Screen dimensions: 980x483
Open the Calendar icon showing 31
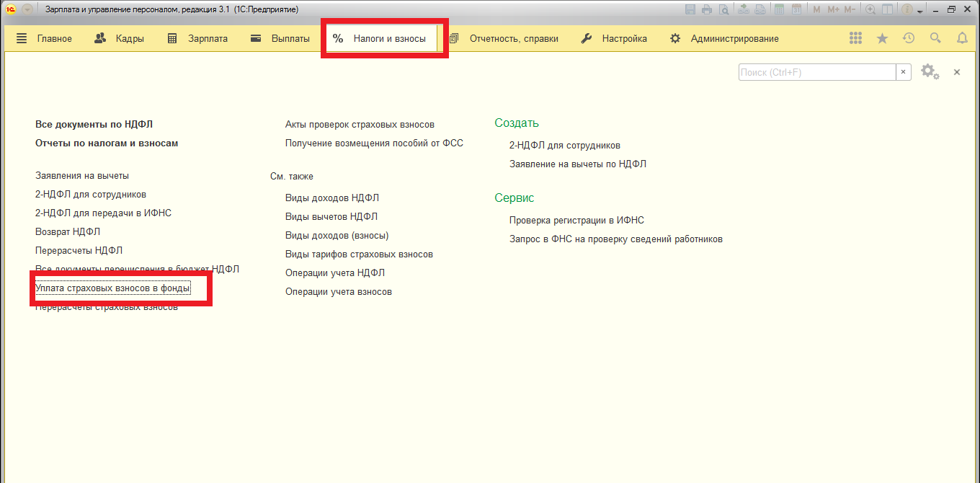point(796,9)
